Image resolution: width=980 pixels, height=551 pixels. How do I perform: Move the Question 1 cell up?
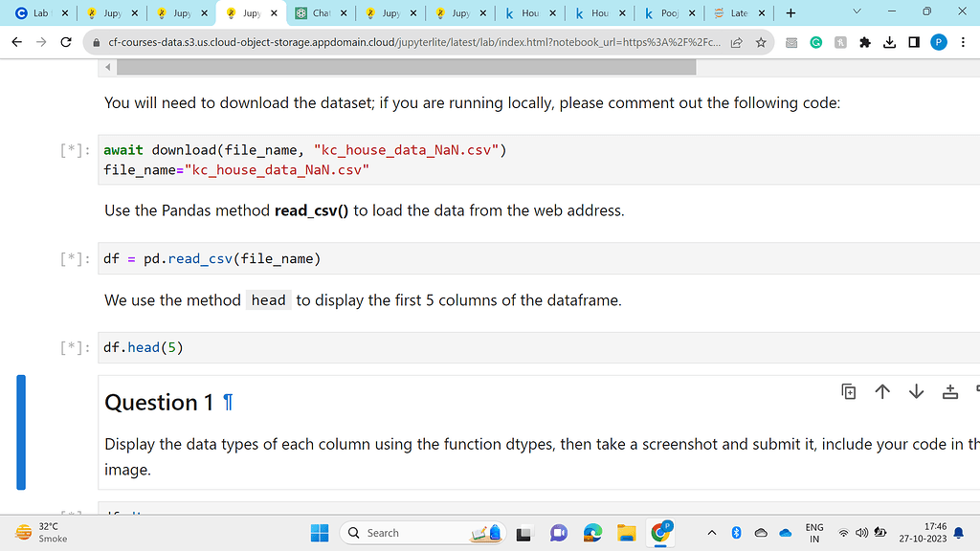(882, 391)
